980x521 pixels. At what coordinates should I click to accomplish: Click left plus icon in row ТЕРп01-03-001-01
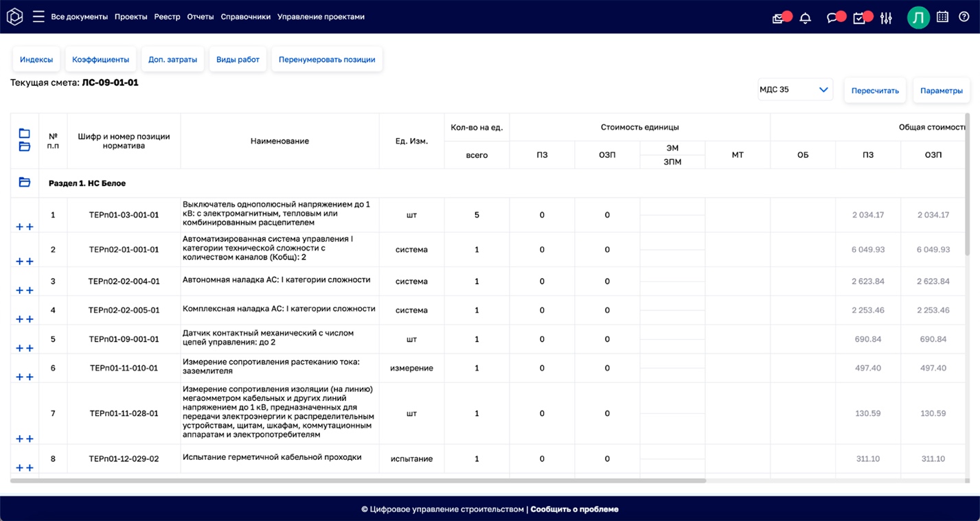19,227
